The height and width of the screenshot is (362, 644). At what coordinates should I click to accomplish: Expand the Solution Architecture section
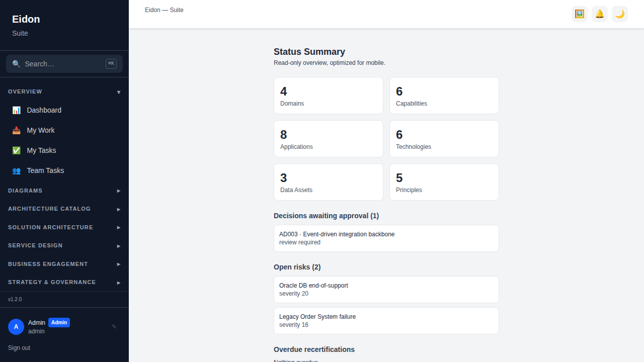[x=64, y=227]
